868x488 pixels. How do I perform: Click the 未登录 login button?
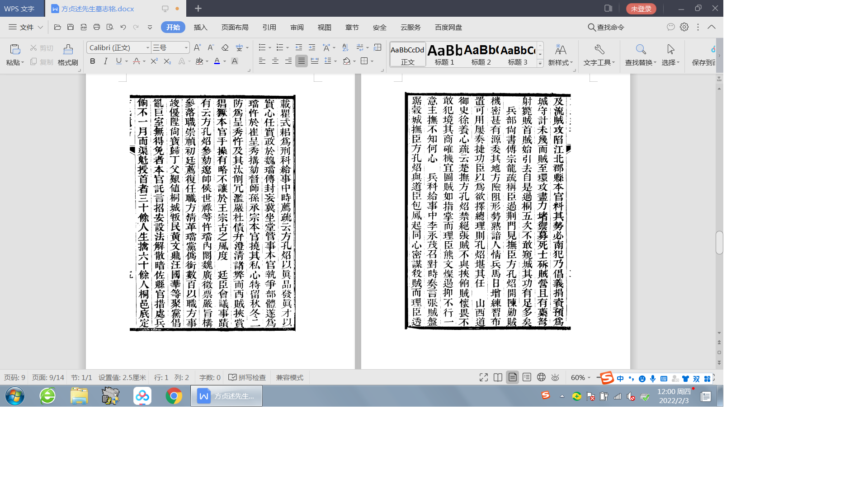tap(641, 9)
